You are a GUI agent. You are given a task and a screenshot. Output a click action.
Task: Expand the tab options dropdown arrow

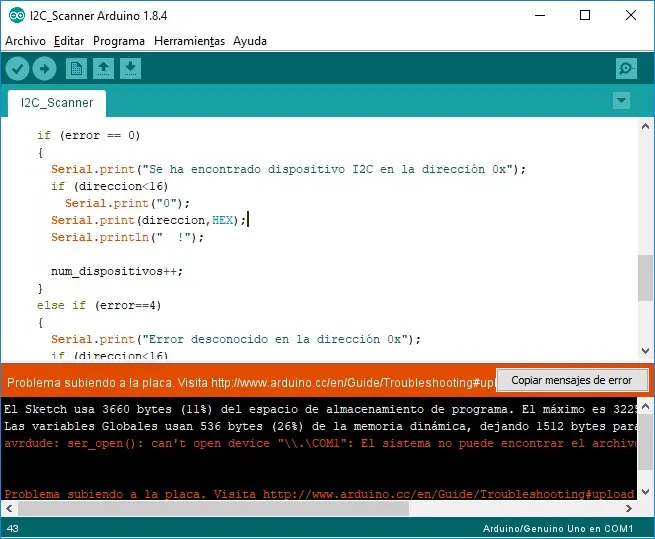pyautogui.click(x=621, y=100)
